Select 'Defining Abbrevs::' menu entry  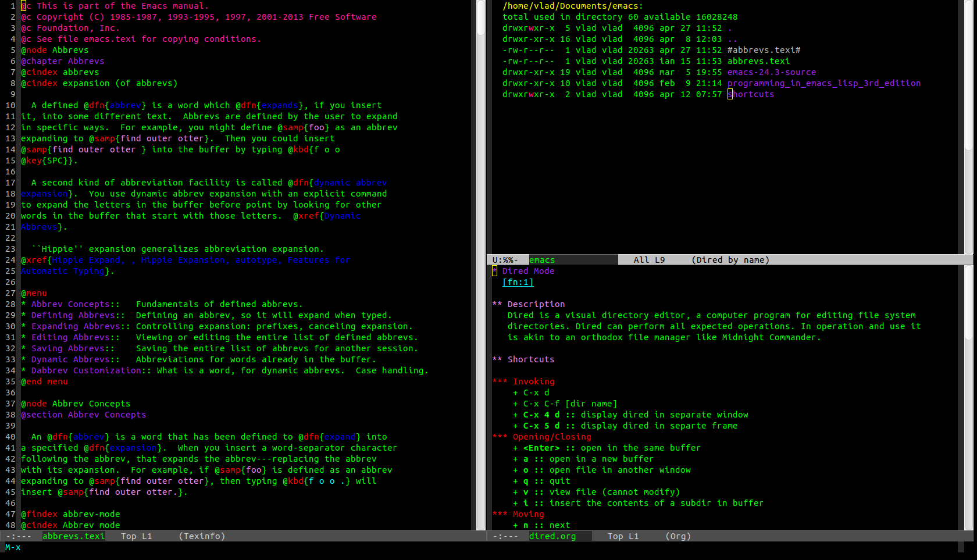[78, 315]
